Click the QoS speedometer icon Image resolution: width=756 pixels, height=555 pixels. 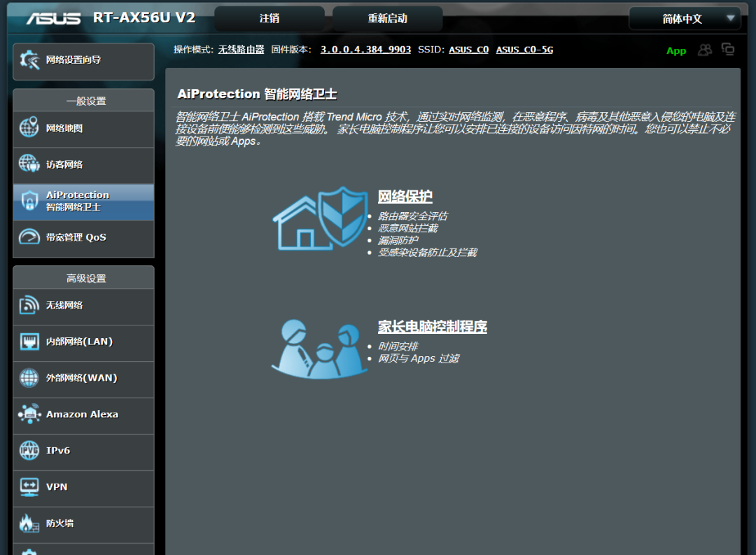click(x=29, y=237)
